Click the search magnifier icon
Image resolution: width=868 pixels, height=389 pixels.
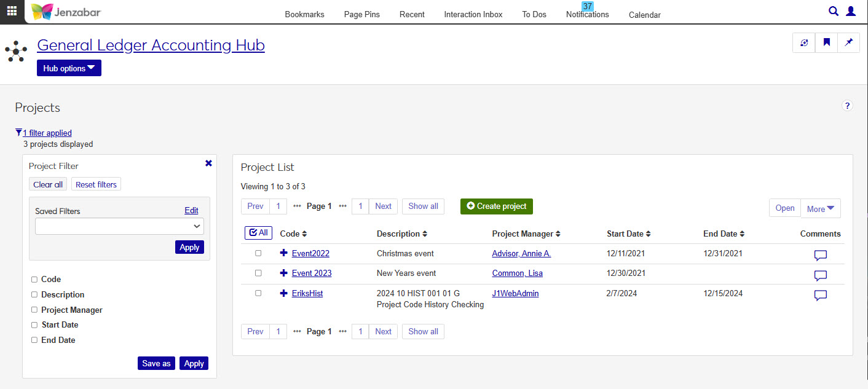(x=834, y=11)
